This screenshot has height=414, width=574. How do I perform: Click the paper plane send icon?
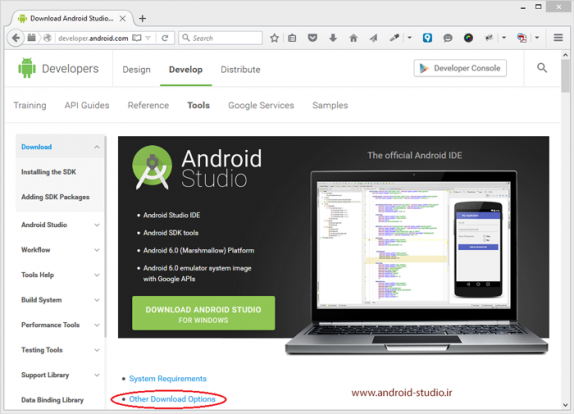[373, 38]
